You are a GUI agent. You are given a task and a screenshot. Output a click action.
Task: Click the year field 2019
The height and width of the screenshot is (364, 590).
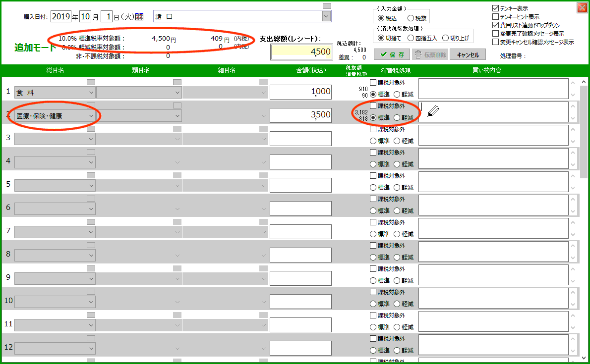pos(60,16)
